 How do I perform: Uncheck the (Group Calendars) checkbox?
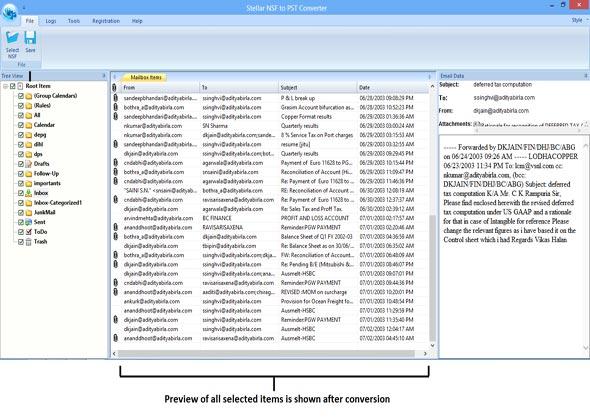point(21,96)
